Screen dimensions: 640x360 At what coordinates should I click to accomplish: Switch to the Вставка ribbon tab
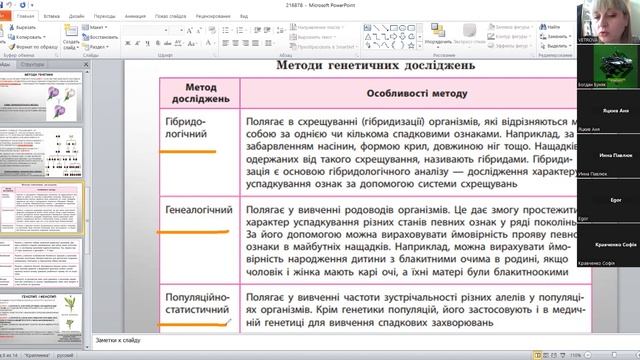point(51,16)
